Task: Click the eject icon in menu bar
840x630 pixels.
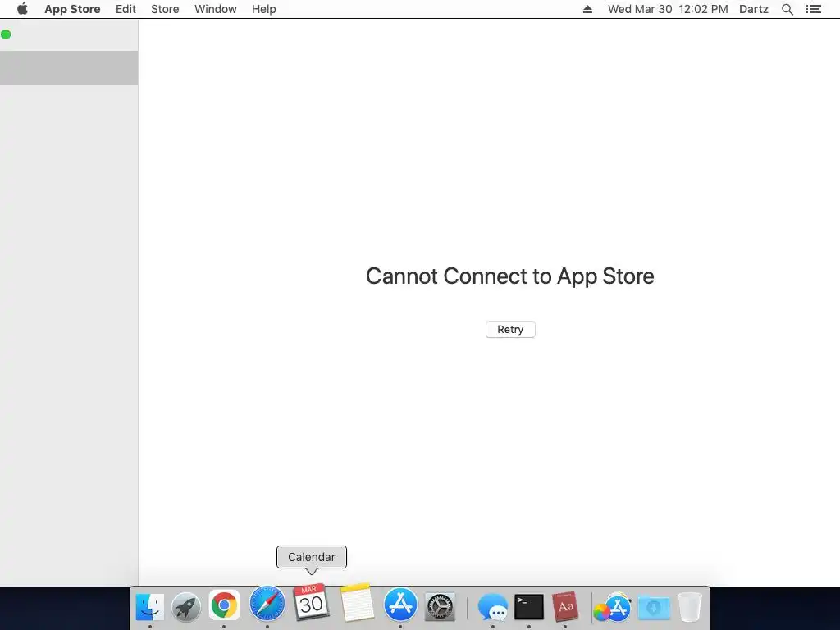Action: 587,9
